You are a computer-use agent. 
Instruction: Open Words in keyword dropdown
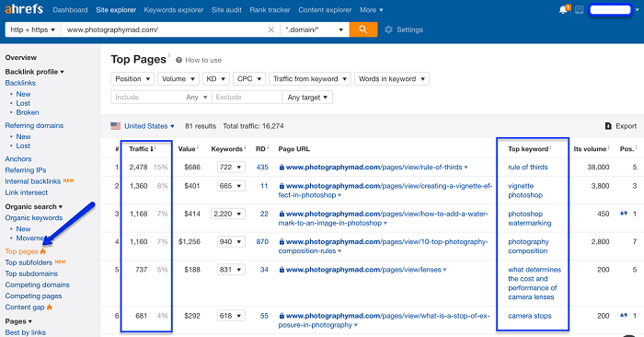click(392, 79)
